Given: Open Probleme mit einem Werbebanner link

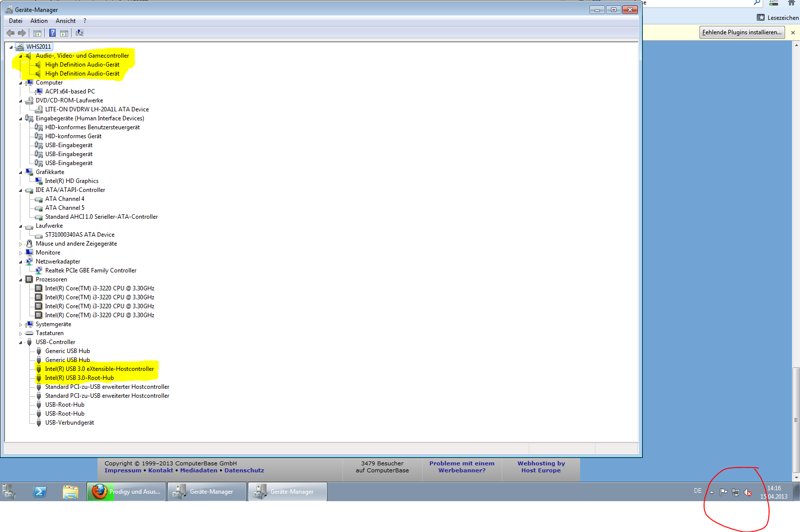Looking at the screenshot, I should [x=462, y=467].
